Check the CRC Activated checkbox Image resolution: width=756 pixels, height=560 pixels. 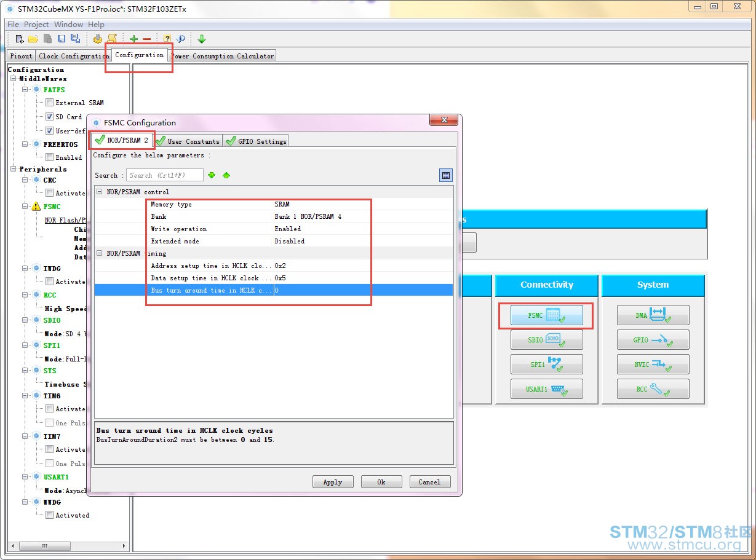(x=50, y=193)
